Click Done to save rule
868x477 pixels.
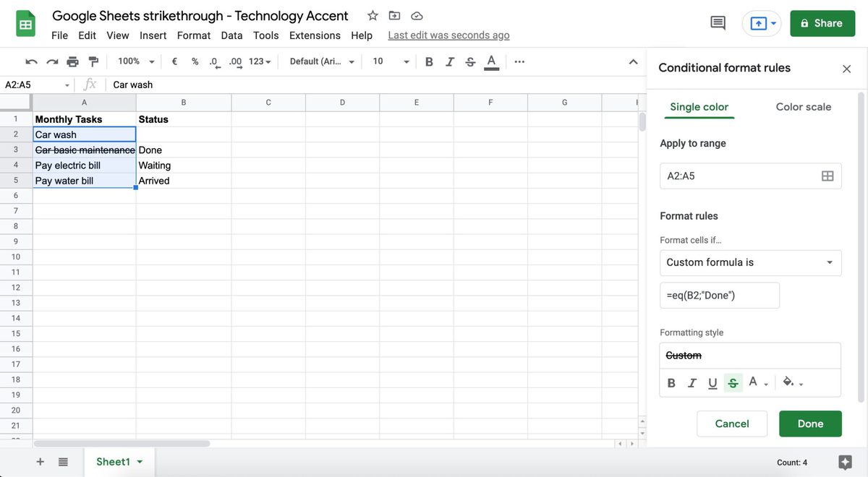810,424
